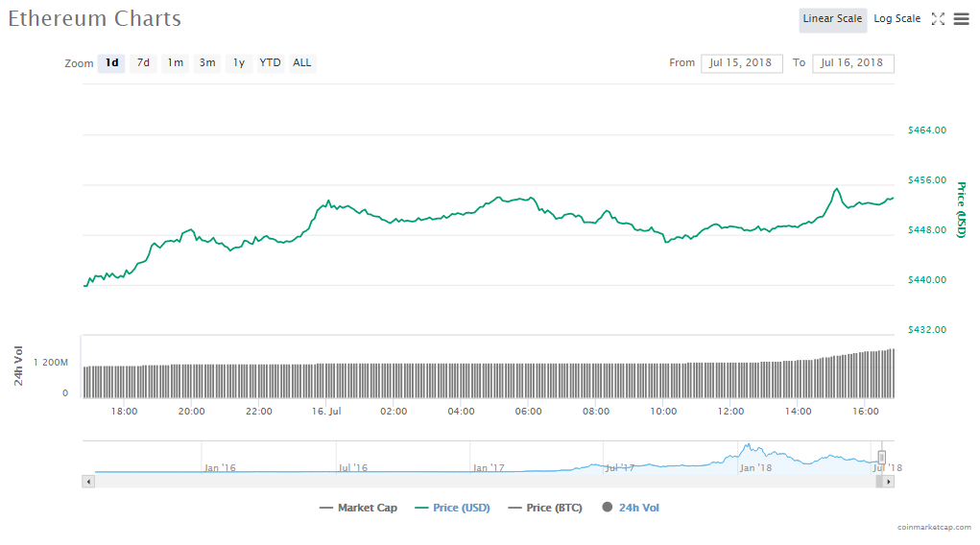Click navigator scrollbar left arrow

click(x=89, y=482)
